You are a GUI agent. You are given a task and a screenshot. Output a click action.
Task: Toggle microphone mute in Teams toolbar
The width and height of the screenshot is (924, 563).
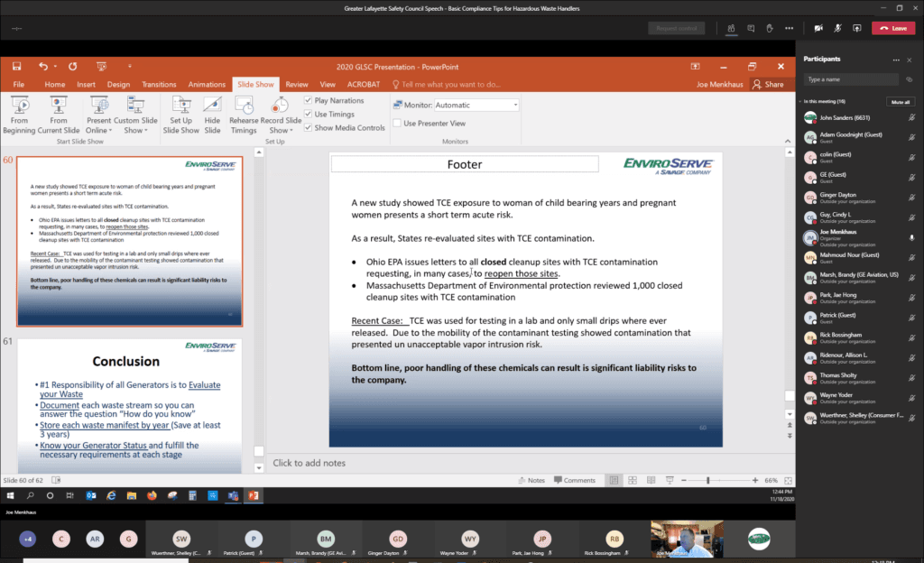pyautogui.click(x=837, y=28)
